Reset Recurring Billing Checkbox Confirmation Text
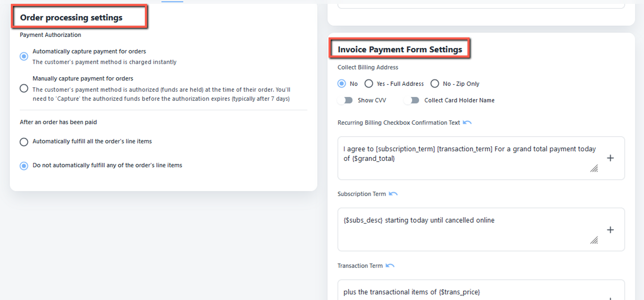 pos(467,123)
